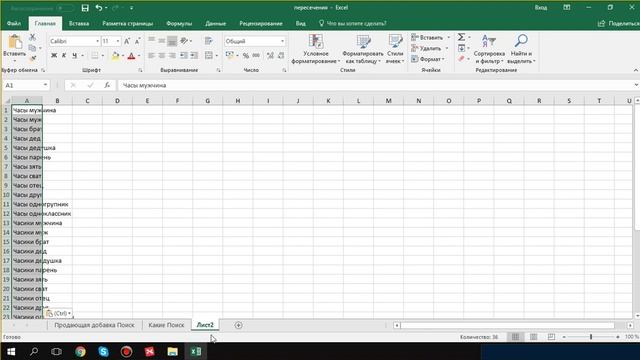The height and width of the screenshot is (360, 640).
Task: Switch to the Вставка ribbon tab
Action: [x=79, y=24]
